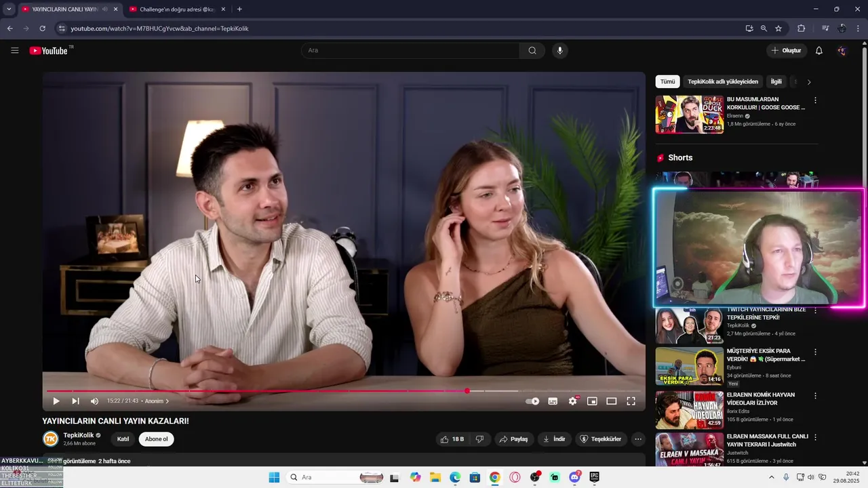Create content with the Oluştur button
Viewport: 868px width, 488px height.
787,50
